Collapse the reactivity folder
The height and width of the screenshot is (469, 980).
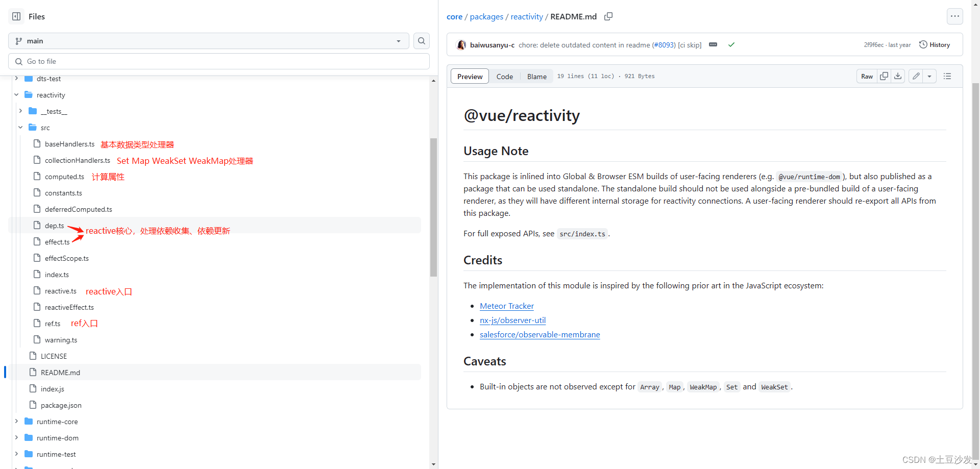16,95
